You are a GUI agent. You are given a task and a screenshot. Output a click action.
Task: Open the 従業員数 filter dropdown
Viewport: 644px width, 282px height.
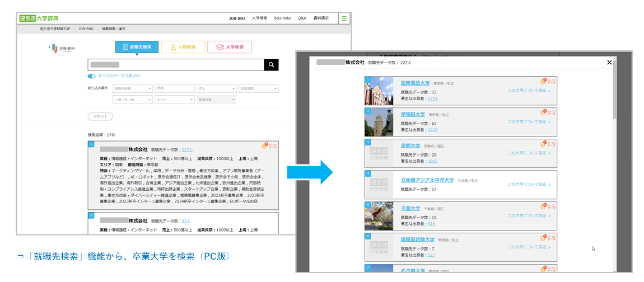(x=258, y=88)
